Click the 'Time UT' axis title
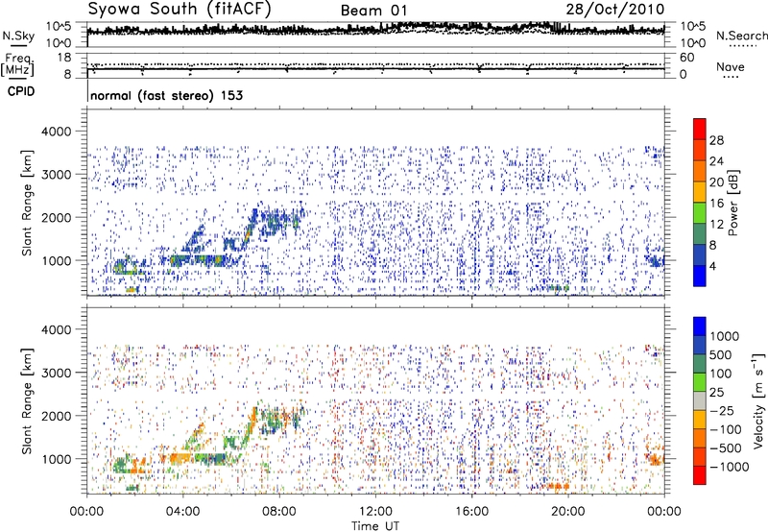 [x=375, y=526]
